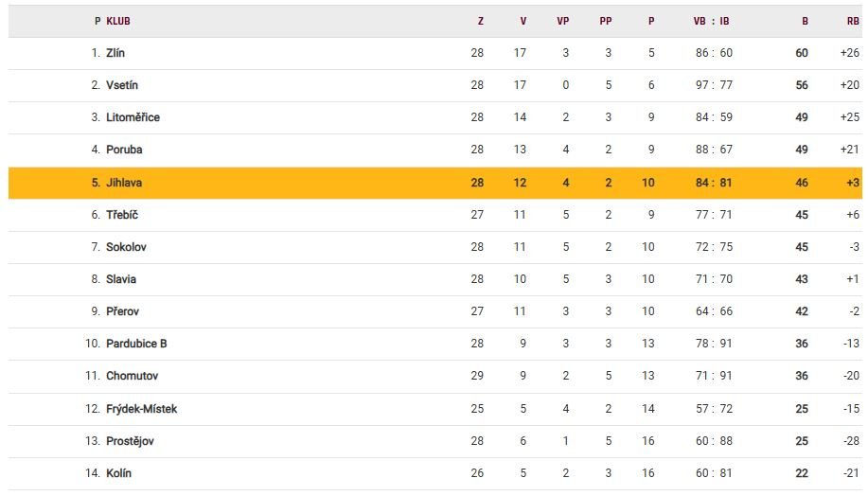Click the VB : IB score header
The height and width of the screenshot is (496, 868).
click(712, 21)
